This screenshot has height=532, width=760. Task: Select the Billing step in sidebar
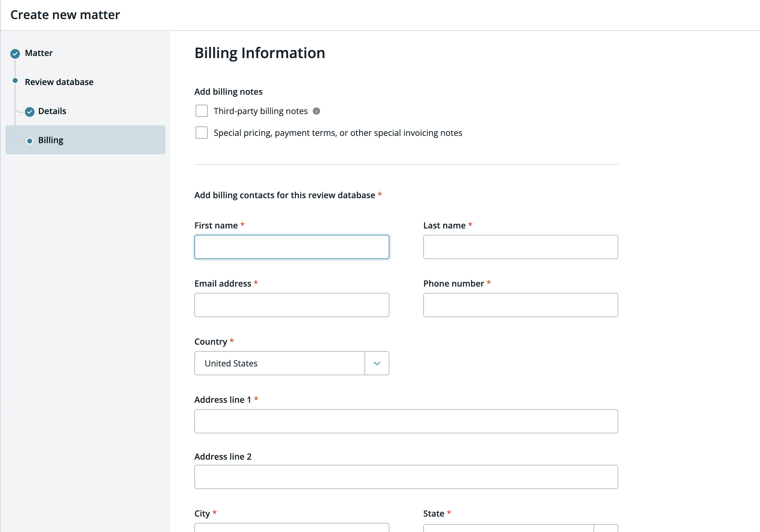(85, 140)
